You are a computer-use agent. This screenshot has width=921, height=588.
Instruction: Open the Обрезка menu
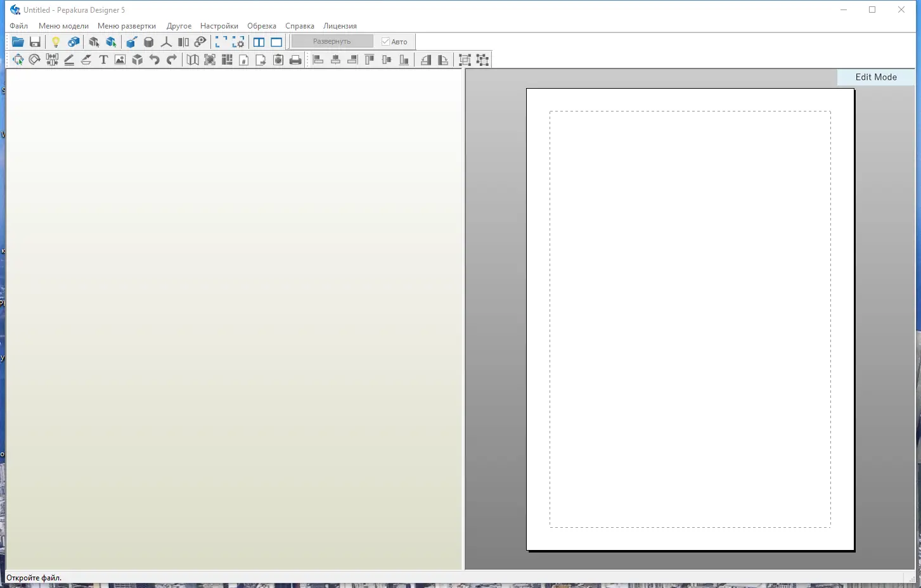coord(262,26)
